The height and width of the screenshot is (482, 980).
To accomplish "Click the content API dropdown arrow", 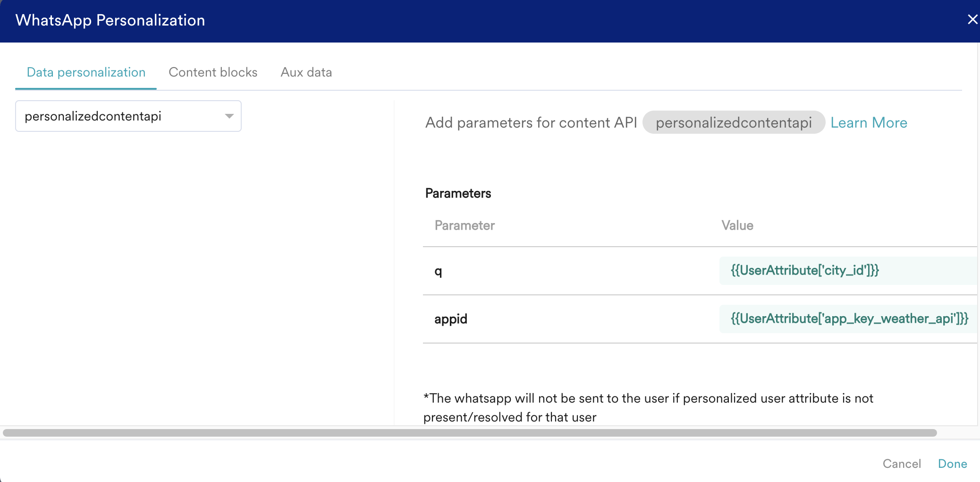I will (229, 116).
